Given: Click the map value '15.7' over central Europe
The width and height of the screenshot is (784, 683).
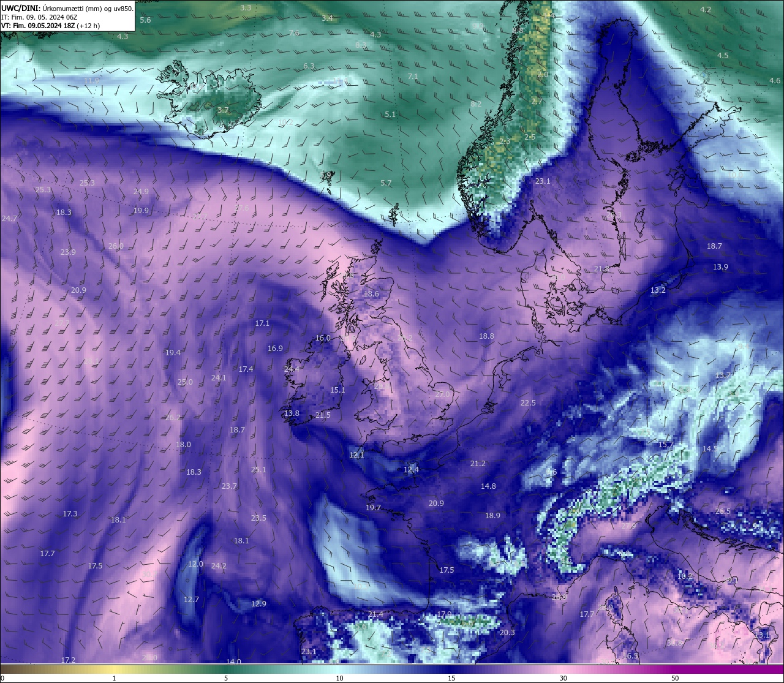Looking at the screenshot, I should click(x=666, y=445).
